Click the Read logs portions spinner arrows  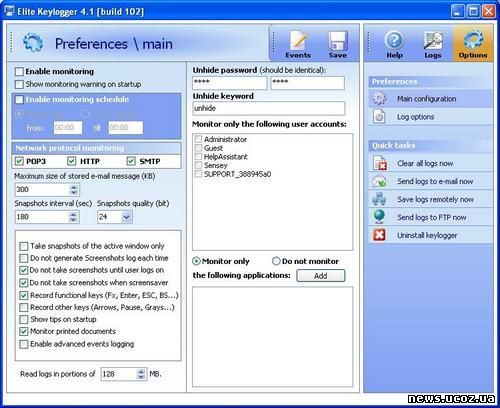click(141, 374)
